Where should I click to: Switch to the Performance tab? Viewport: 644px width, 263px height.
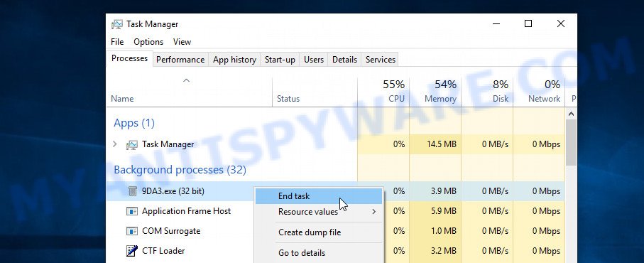[x=180, y=60]
